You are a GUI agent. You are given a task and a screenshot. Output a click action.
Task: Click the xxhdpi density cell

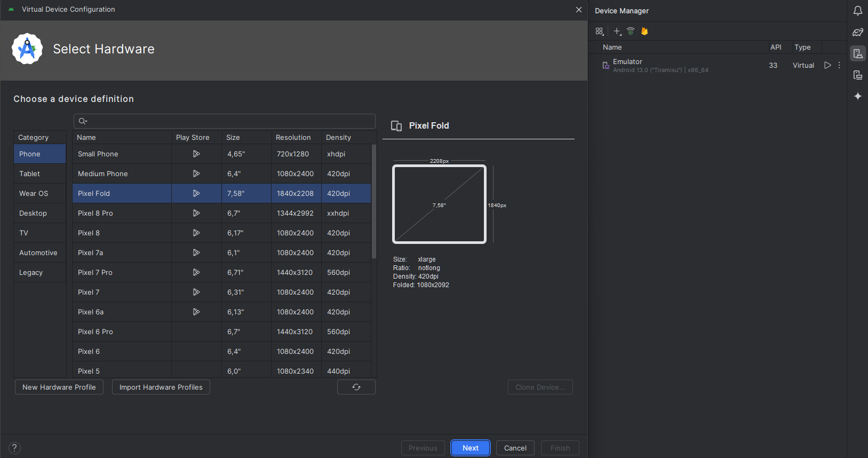click(x=346, y=213)
